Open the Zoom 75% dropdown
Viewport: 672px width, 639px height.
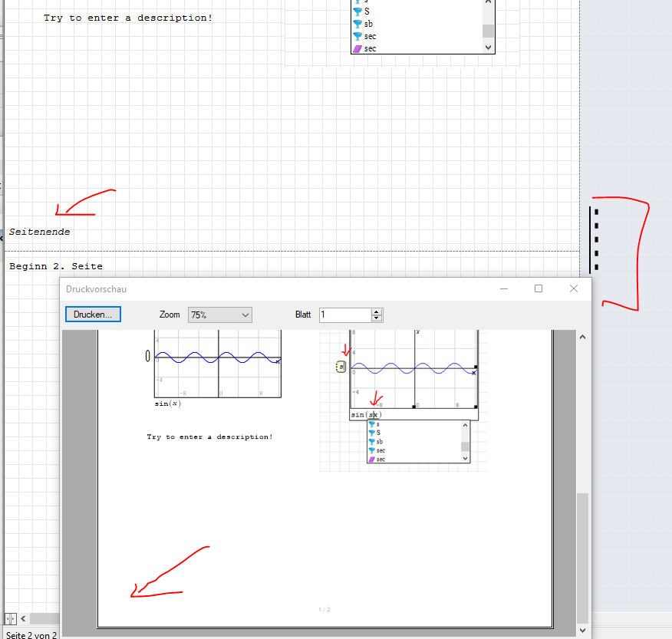pyautogui.click(x=219, y=315)
